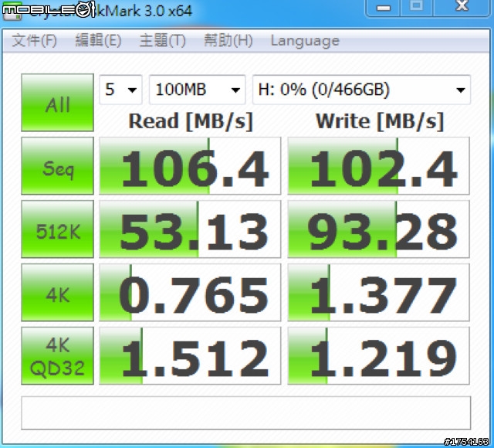Screen dimensions: 494x448
Task: Open the test count dropdown showing 5
Action: pyautogui.click(x=120, y=90)
